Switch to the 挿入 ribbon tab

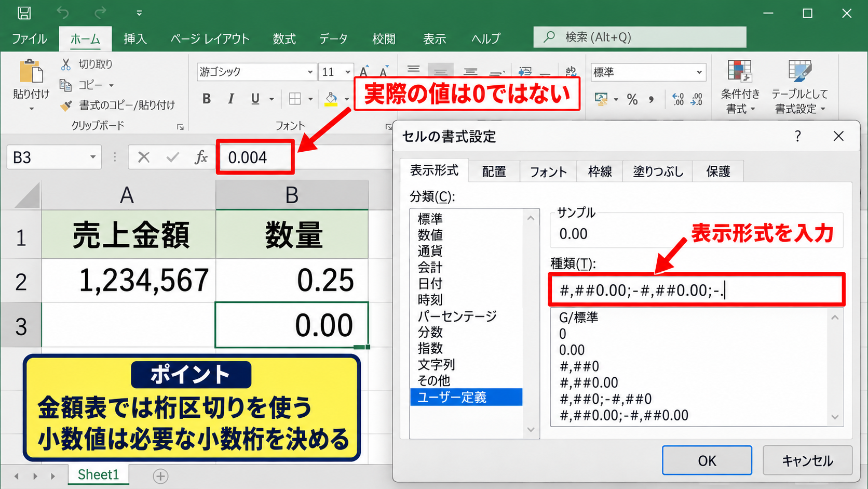135,39
